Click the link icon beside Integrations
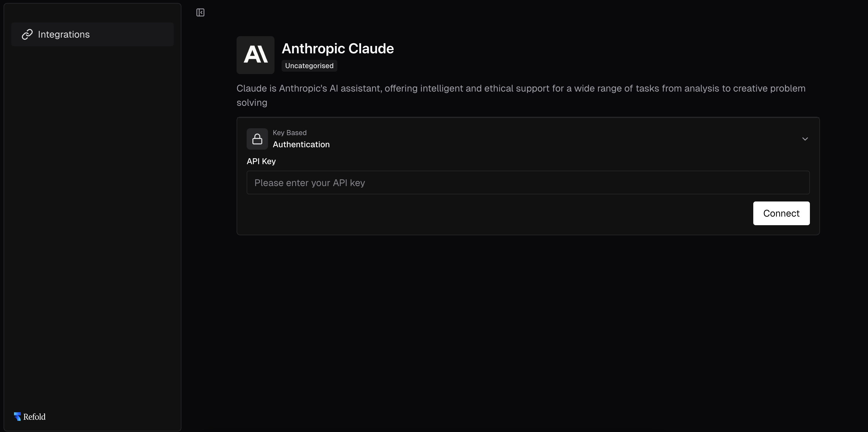868x432 pixels. pyautogui.click(x=27, y=34)
